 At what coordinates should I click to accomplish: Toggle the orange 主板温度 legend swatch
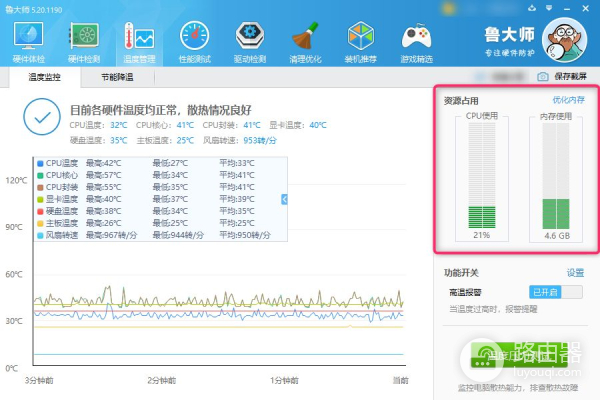pos(40,223)
